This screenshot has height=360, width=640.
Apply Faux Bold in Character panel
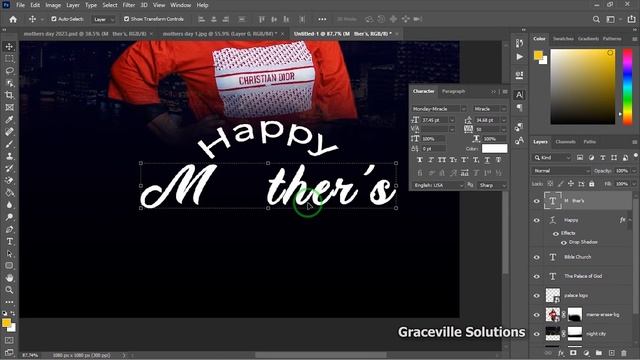tap(420, 160)
